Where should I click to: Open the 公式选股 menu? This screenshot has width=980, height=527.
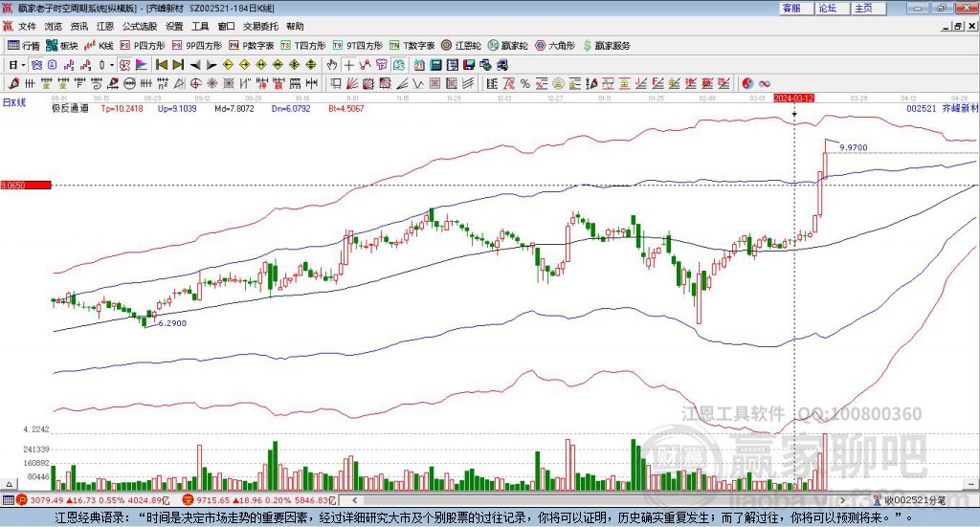click(x=139, y=26)
